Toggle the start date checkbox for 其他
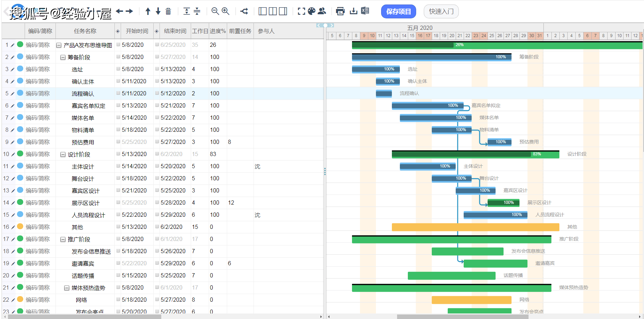This screenshot has height=319, width=644. (118, 227)
